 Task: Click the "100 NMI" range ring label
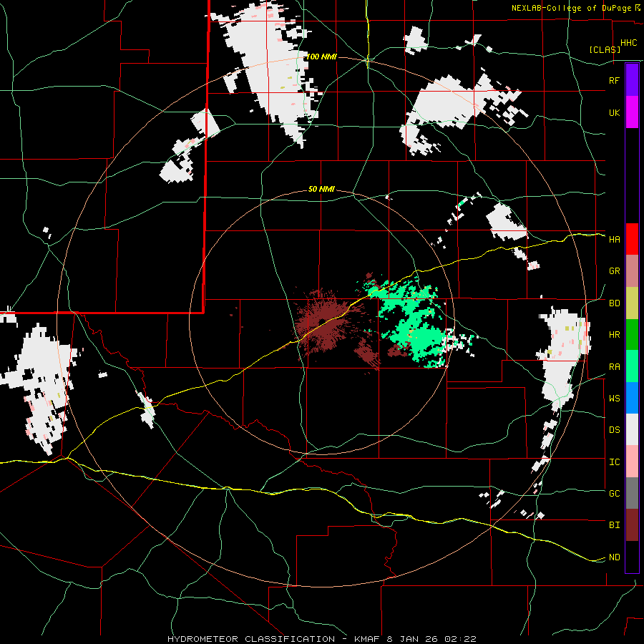321,57
